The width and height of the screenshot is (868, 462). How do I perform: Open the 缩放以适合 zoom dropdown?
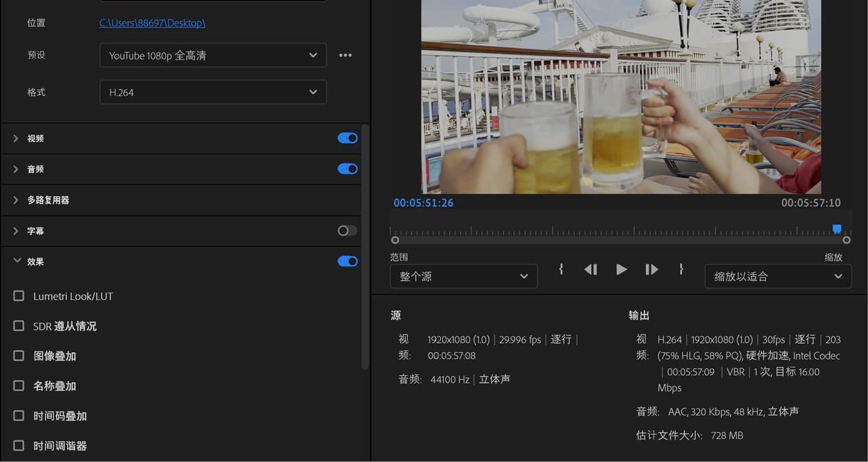[777, 276]
